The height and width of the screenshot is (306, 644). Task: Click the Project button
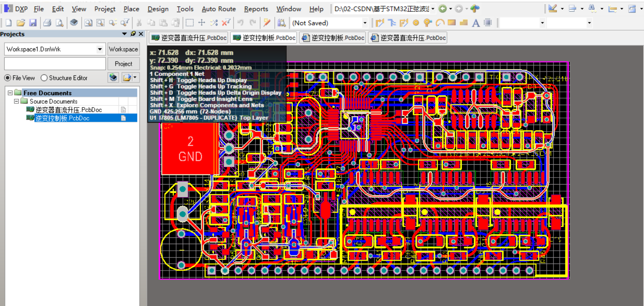click(x=124, y=64)
